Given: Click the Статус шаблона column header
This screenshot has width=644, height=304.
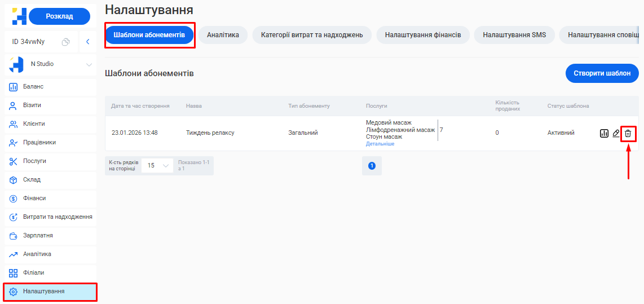Looking at the screenshot, I should pyautogui.click(x=568, y=106).
